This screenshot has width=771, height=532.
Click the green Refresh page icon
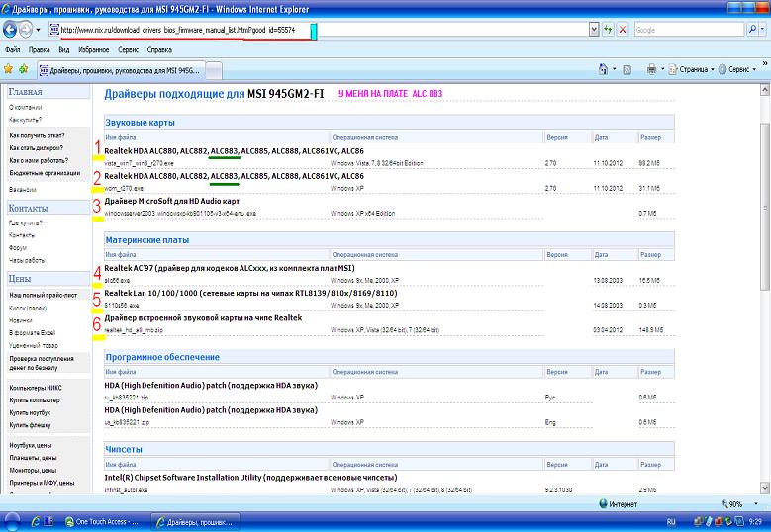click(609, 30)
